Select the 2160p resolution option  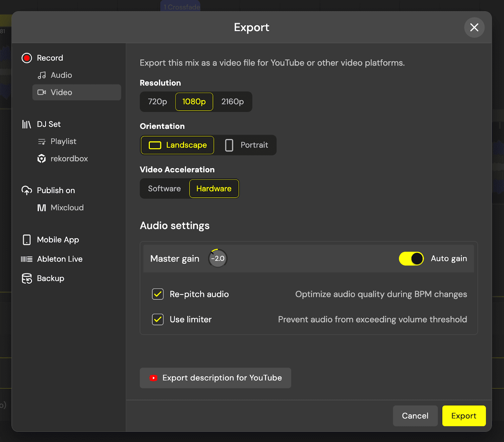click(x=233, y=101)
